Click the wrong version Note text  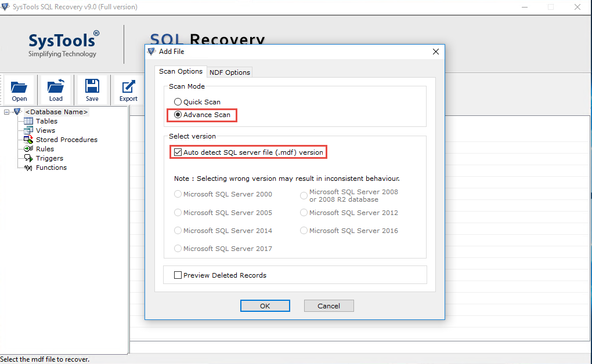287,179
